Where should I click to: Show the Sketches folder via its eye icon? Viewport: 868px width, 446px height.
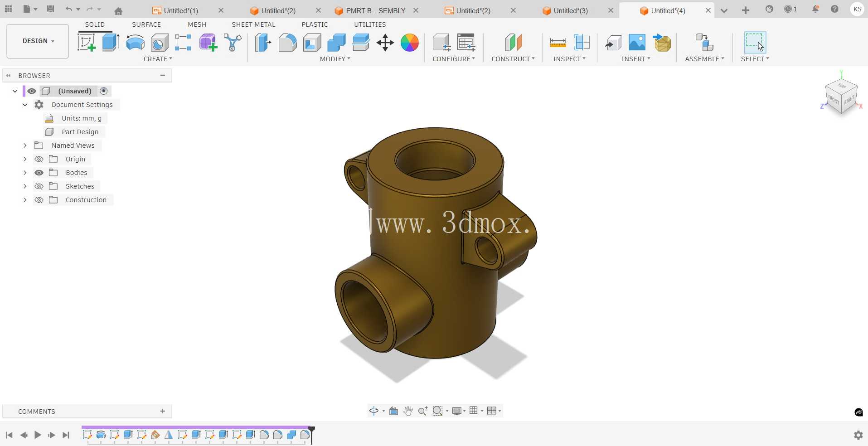pyautogui.click(x=39, y=186)
